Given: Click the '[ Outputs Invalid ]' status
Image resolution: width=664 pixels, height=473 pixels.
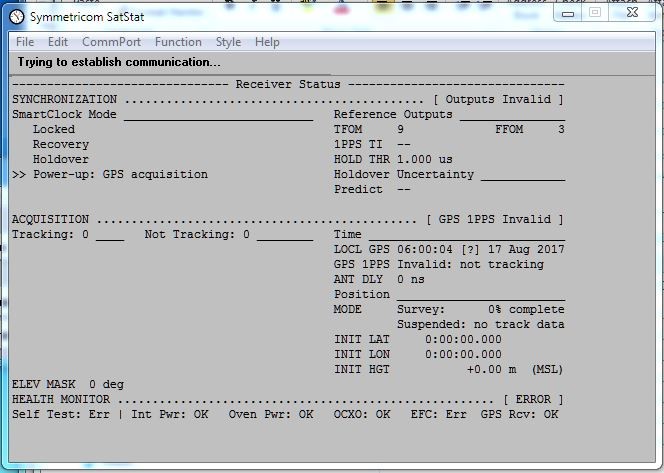Looking at the screenshot, I should [x=498, y=99].
